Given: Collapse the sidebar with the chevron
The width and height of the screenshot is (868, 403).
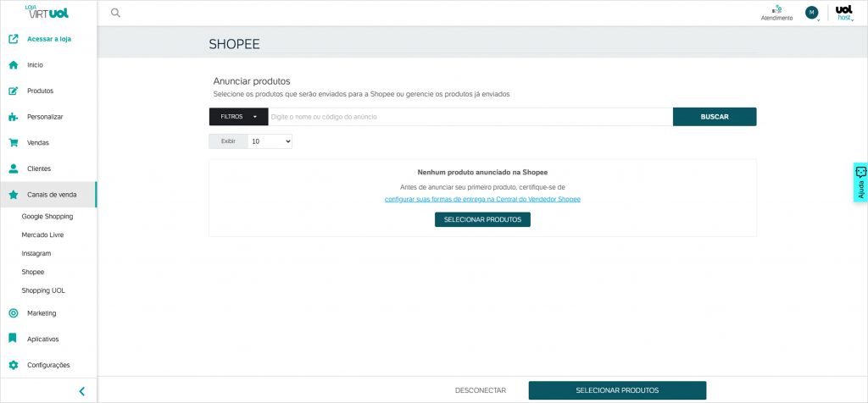Looking at the screenshot, I should [x=82, y=391].
